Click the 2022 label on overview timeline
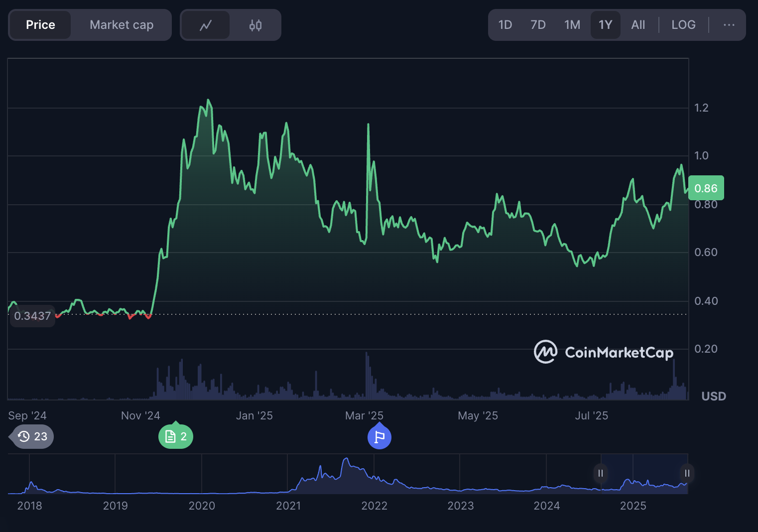 pos(375,506)
